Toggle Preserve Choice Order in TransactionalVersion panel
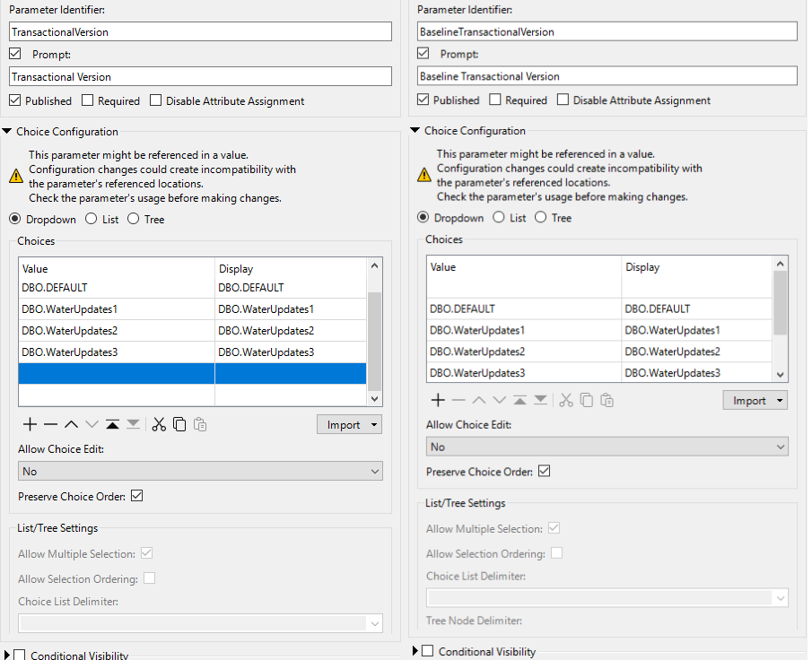The width and height of the screenshot is (812, 660). pyautogui.click(x=136, y=495)
